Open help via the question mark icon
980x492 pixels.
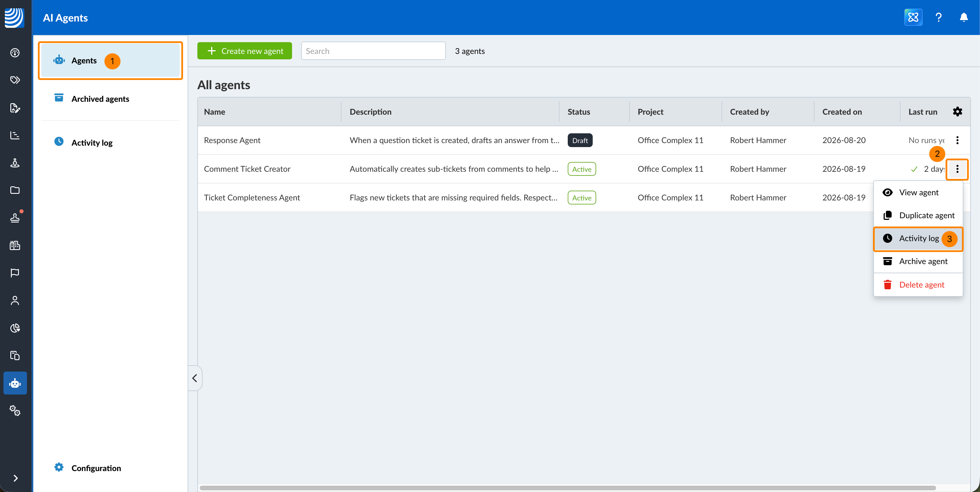pos(938,17)
